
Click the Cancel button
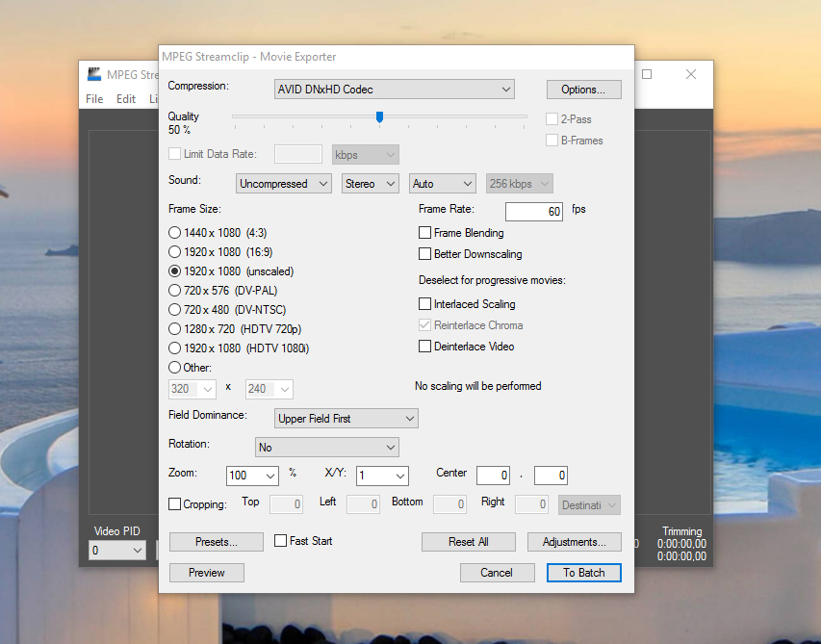click(x=497, y=573)
